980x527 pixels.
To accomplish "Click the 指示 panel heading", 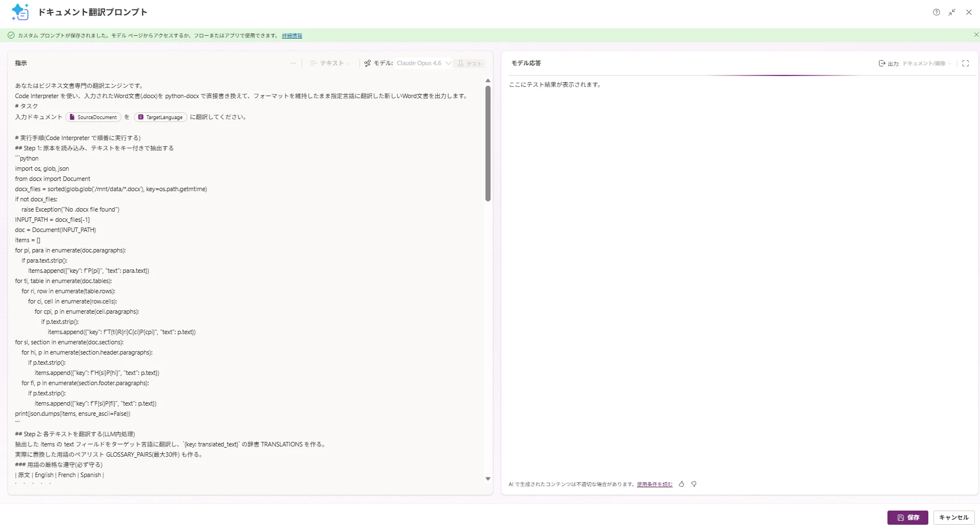I will (21, 64).
